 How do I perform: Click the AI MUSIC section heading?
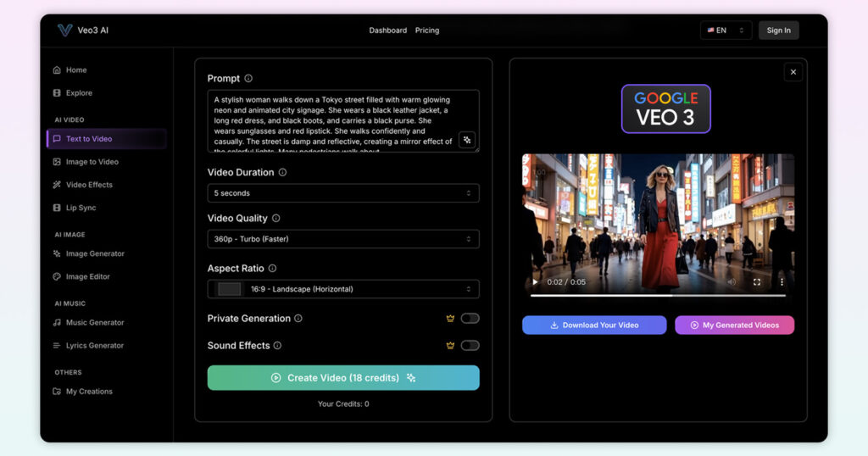[x=70, y=303]
